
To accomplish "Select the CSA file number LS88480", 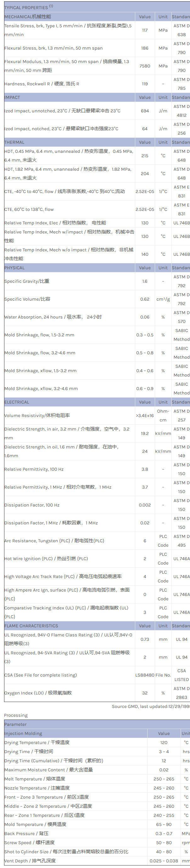I will point(145,675).
